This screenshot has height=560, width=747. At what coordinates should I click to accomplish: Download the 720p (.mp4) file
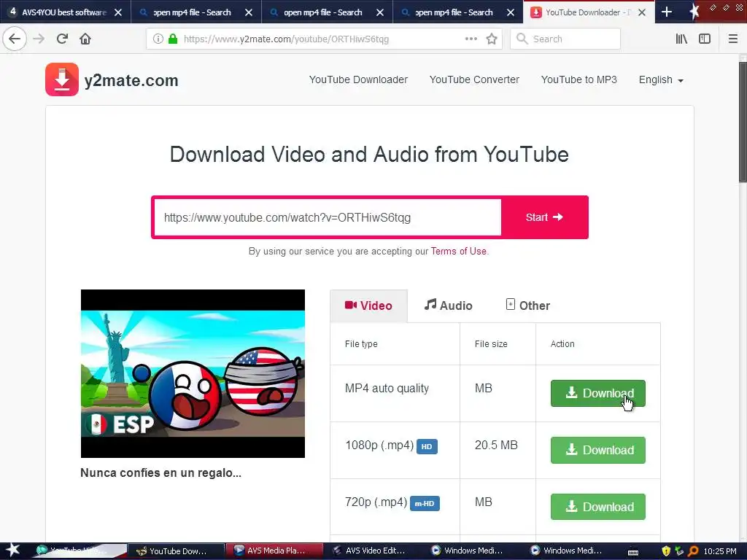coord(598,507)
